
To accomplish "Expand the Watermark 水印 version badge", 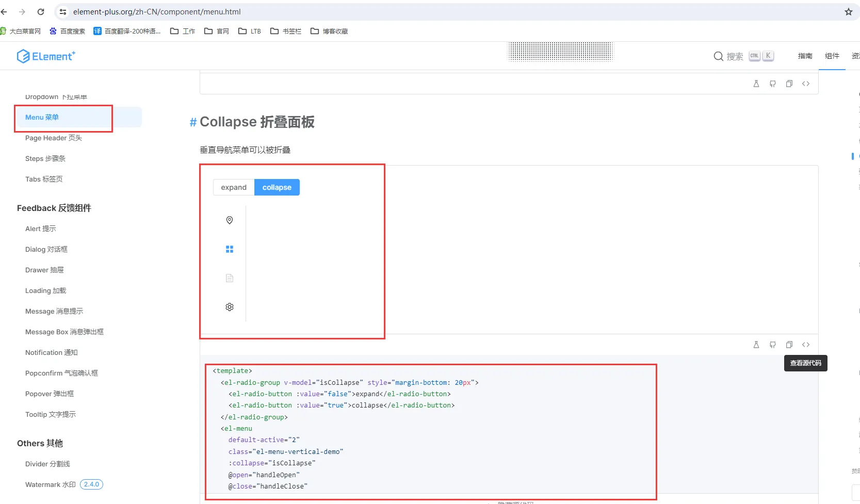I will 91,484.
